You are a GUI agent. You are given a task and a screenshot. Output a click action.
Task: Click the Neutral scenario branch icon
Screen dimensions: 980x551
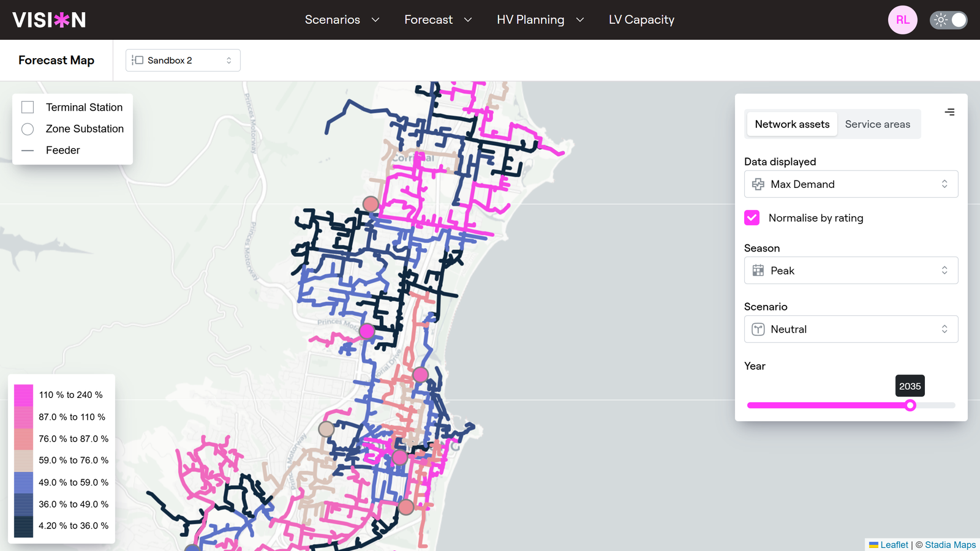[x=758, y=329]
